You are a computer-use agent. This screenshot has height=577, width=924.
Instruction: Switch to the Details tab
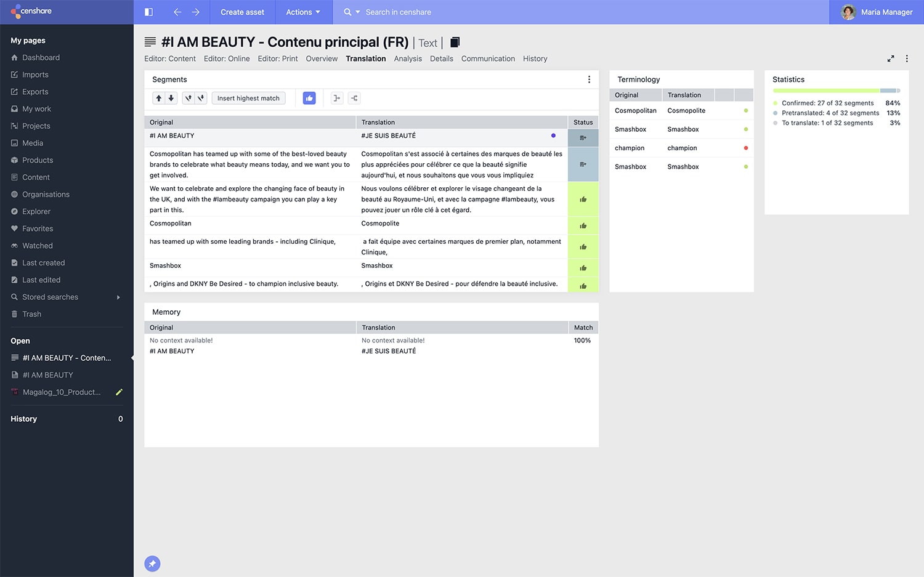442,59
